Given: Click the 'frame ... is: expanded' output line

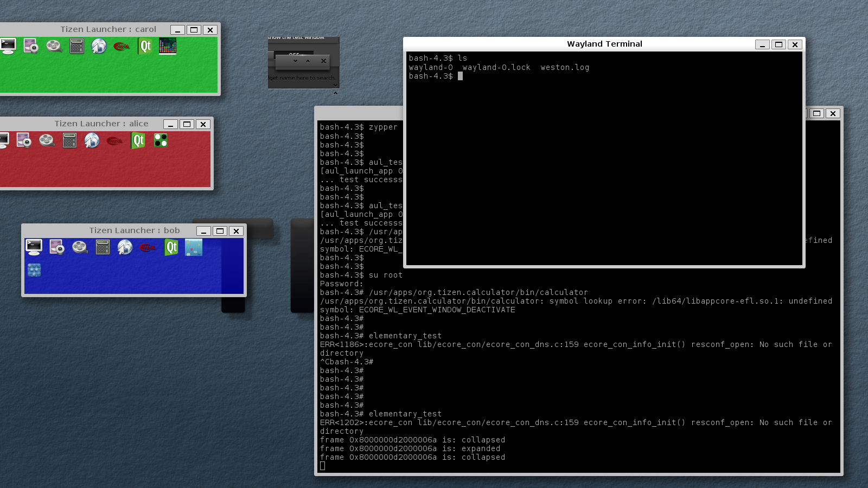Looking at the screenshot, I should [x=410, y=448].
